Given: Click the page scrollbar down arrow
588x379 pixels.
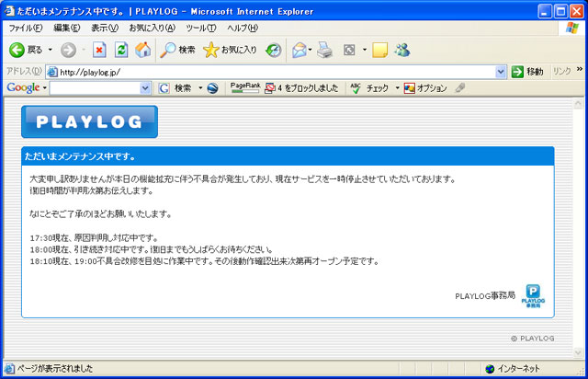Looking at the screenshot, I should (x=578, y=352).
